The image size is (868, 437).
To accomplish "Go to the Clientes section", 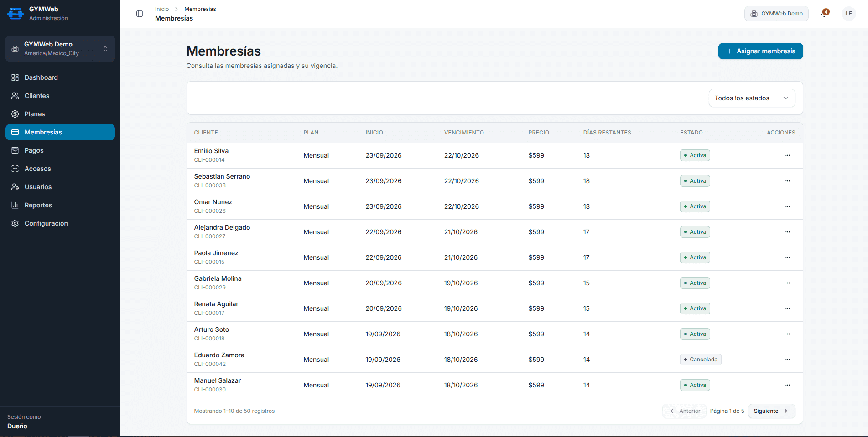I will coord(60,96).
